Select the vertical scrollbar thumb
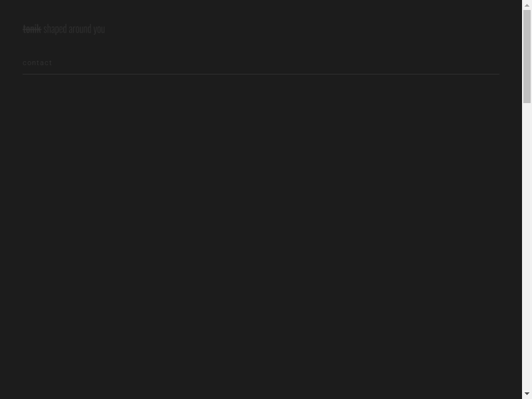Image resolution: width=532 pixels, height=399 pixels. (527, 57)
